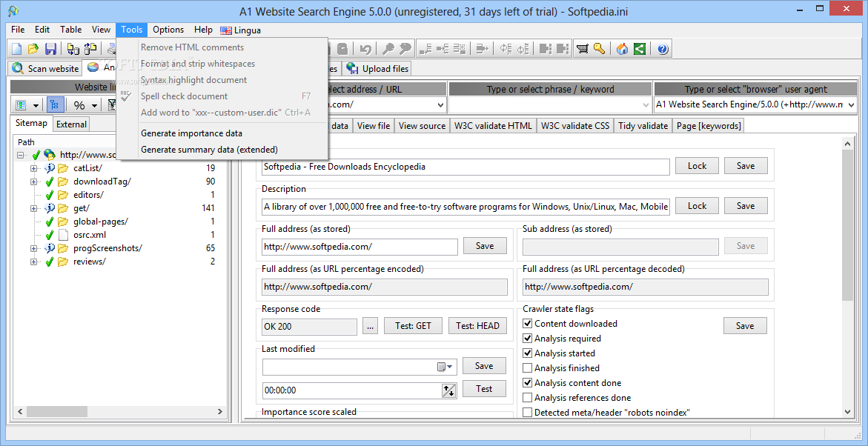Click inside the Description text field
The height and width of the screenshot is (446, 868).
coord(466,207)
